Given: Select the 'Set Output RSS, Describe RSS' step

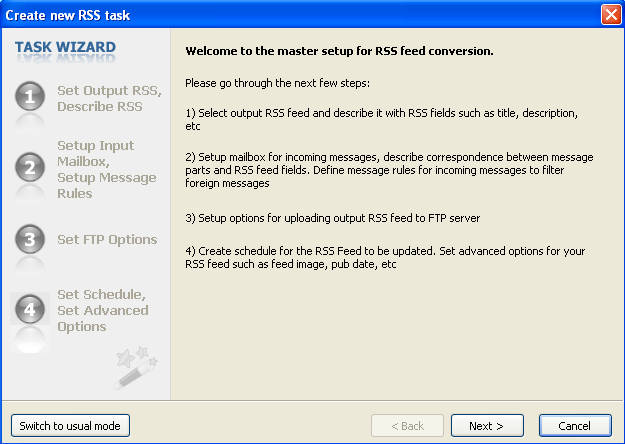Looking at the screenshot, I should 108,98.
